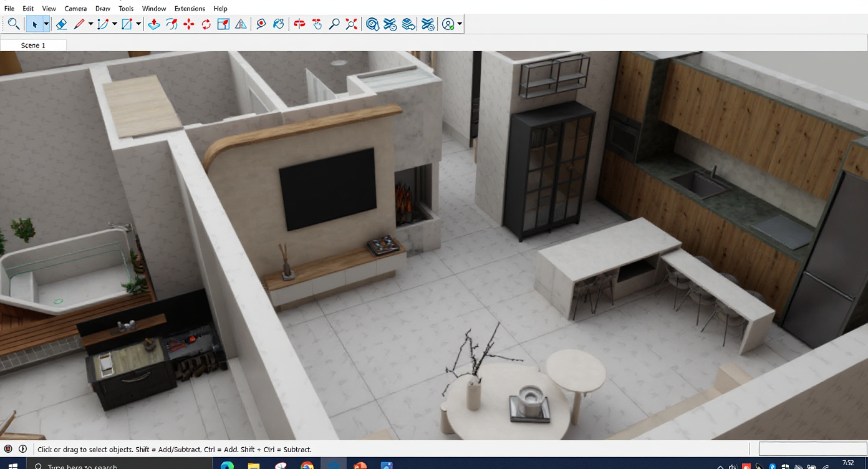The image size is (868, 469).
Task: Expand the Arc tool dropdown arrow
Action: tap(115, 24)
